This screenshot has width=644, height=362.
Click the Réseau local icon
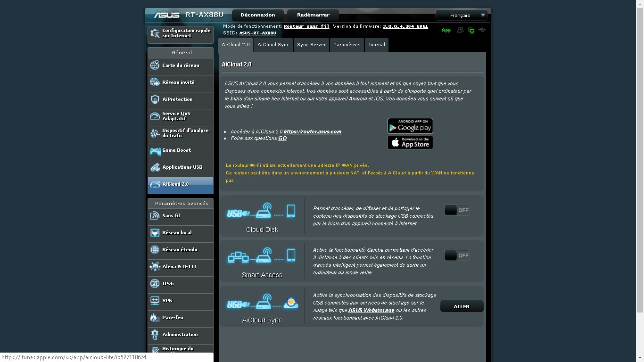pos(155,233)
